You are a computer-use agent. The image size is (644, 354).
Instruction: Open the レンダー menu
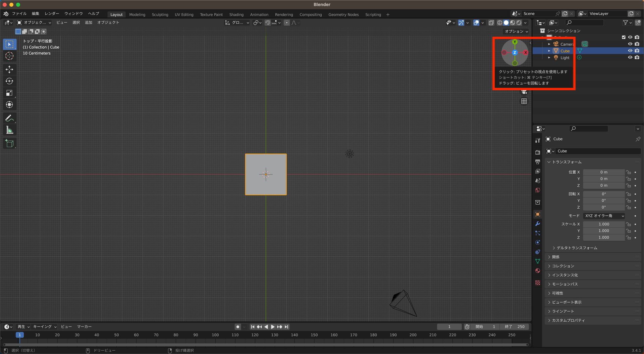point(51,14)
